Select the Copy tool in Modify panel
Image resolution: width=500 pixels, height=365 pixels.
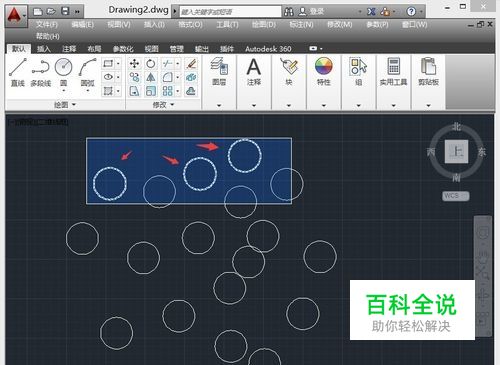134,77
